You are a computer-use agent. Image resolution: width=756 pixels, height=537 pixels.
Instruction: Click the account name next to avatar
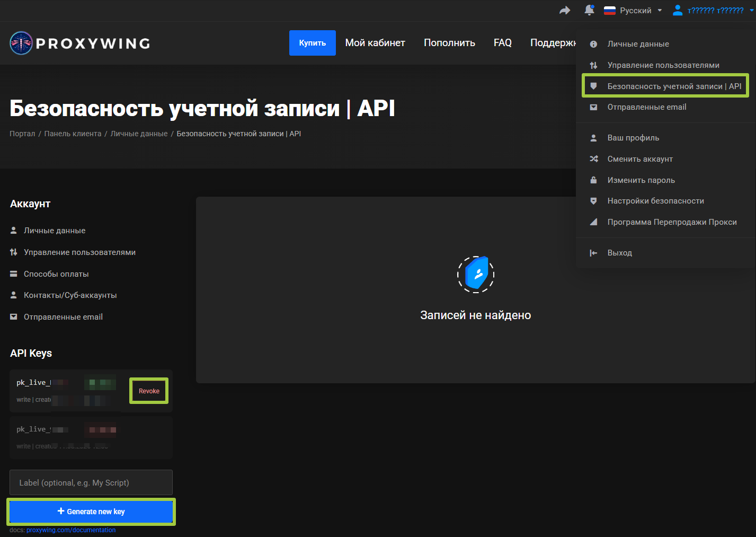coord(715,10)
